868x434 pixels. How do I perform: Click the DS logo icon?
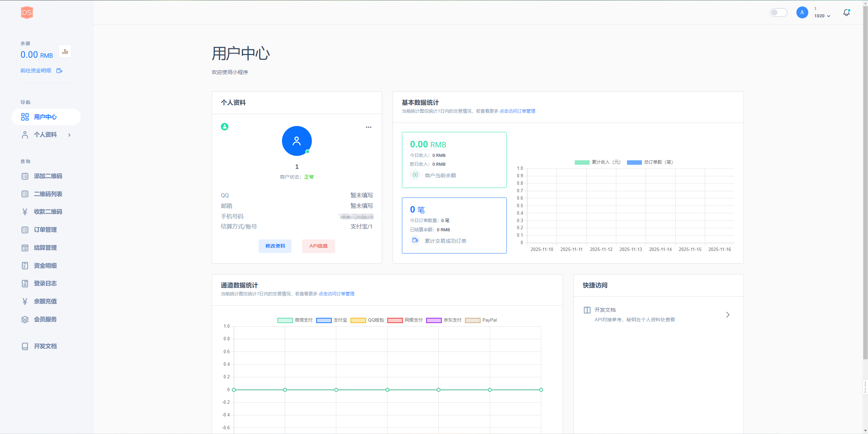pyautogui.click(x=27, y=13)
